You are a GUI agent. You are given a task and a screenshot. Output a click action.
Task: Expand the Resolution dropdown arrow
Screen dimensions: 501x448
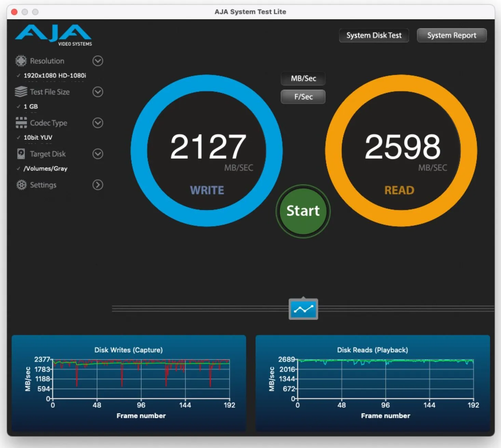pyautogui.click(x=98, y=61)
